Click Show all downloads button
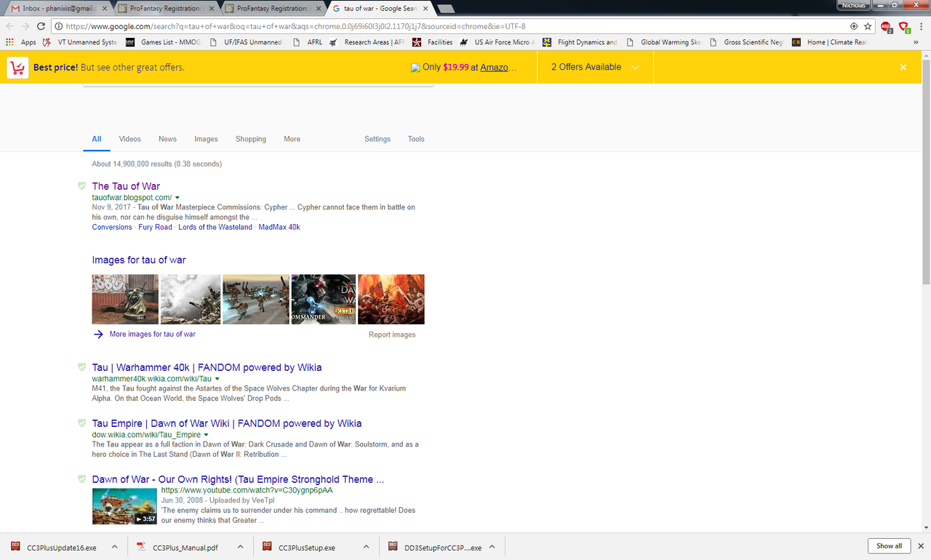Image resolution: width=931 pixels, height=560 pixels. pos(889,546)
